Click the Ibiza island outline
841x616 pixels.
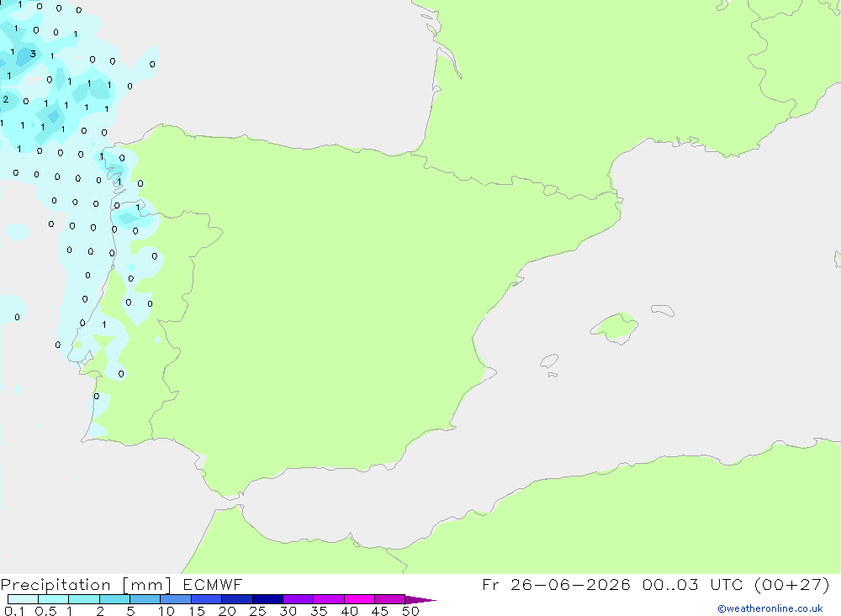pyautogui.click(x=549, y=361)
